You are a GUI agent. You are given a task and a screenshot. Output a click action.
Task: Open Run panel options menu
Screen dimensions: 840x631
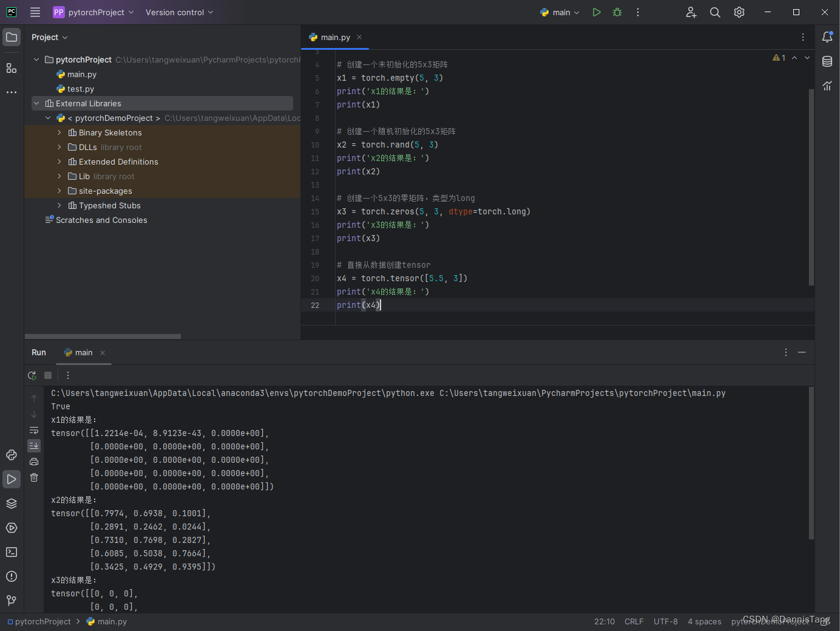click(786, 352)
